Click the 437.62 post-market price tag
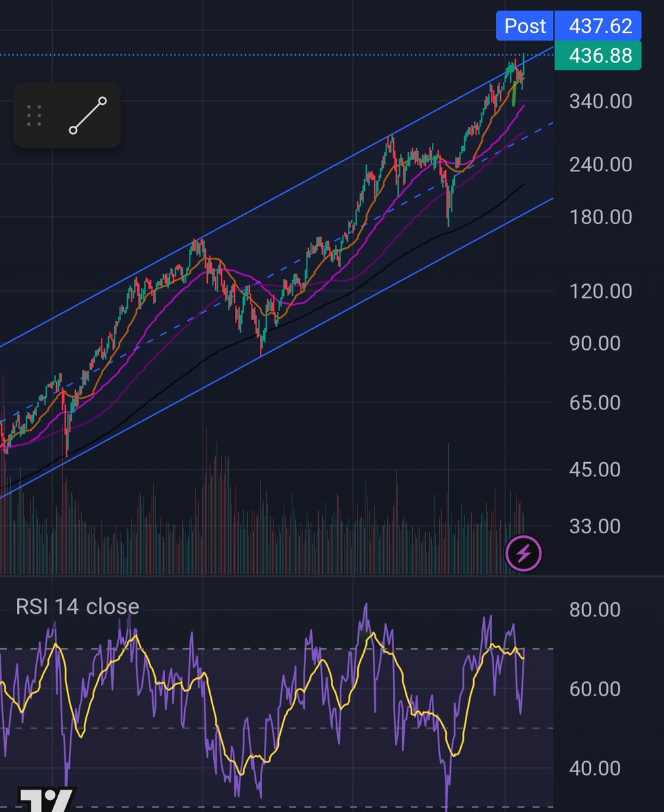 [598, 26]
